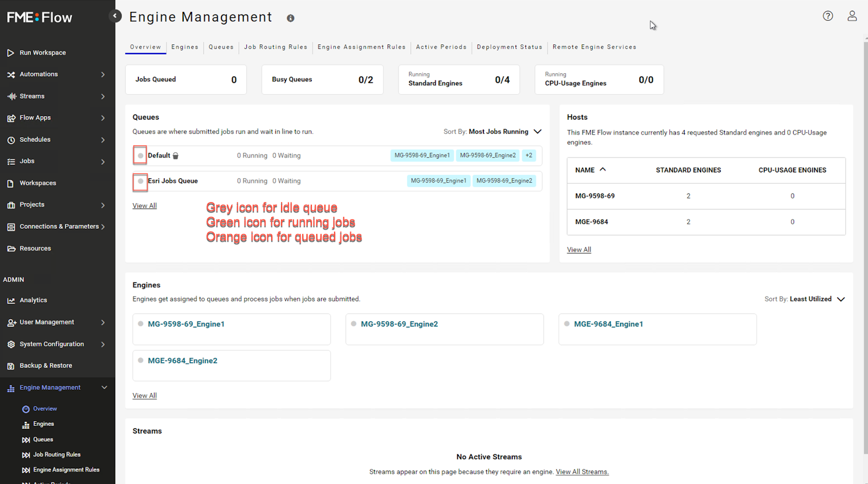Click the Engine Management sidebar icon
This screenshot has width=868, height=484.
(11, 388)
